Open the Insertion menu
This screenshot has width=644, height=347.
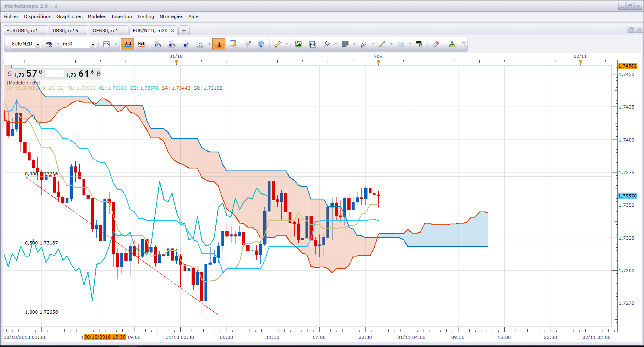point(122,16)
